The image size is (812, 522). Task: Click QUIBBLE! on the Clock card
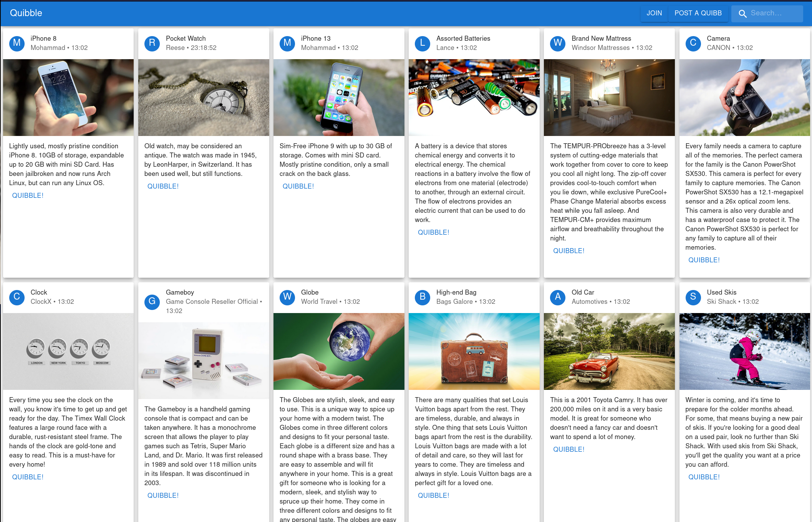click(28, 477)
